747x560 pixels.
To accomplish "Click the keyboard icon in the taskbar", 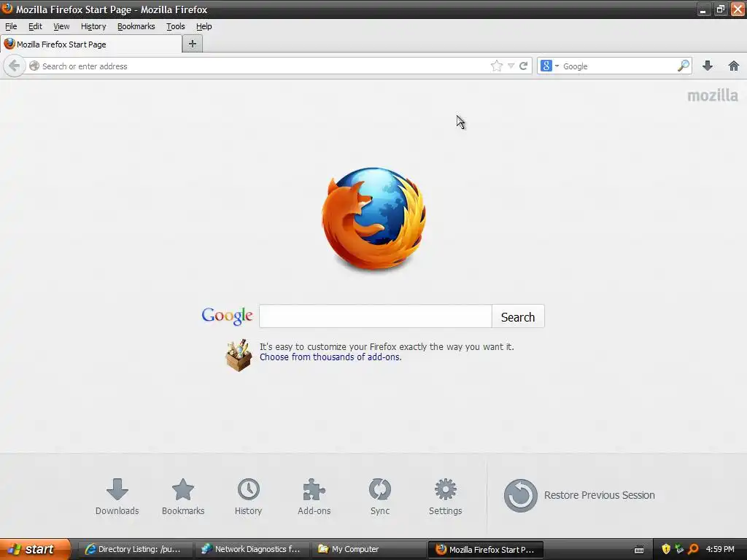I will pos(639,550).
